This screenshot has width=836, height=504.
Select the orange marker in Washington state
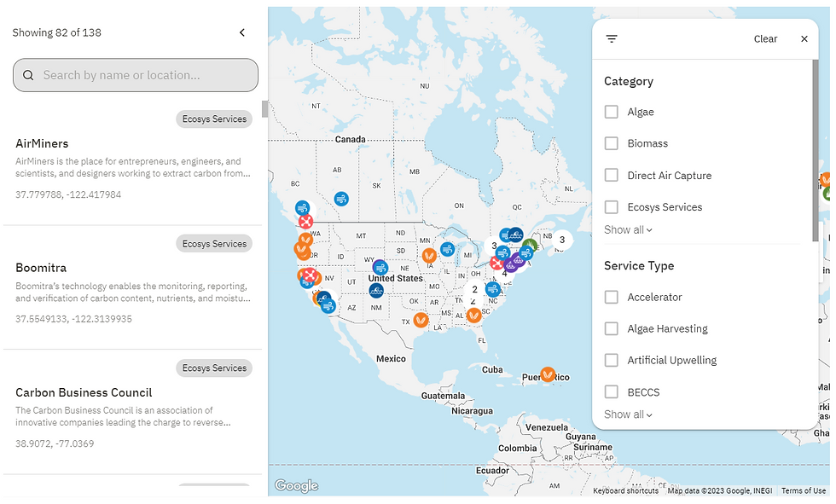(305, 240)
